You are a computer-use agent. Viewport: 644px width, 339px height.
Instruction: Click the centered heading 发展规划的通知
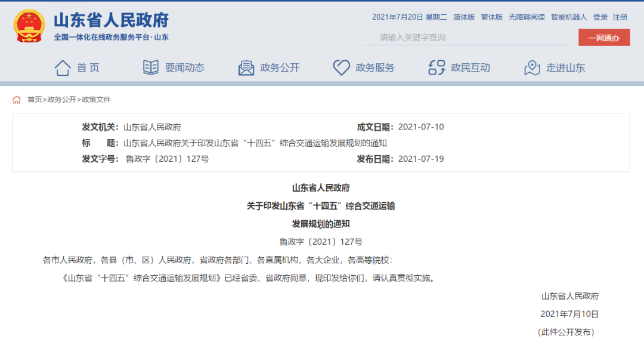(321, 224)
